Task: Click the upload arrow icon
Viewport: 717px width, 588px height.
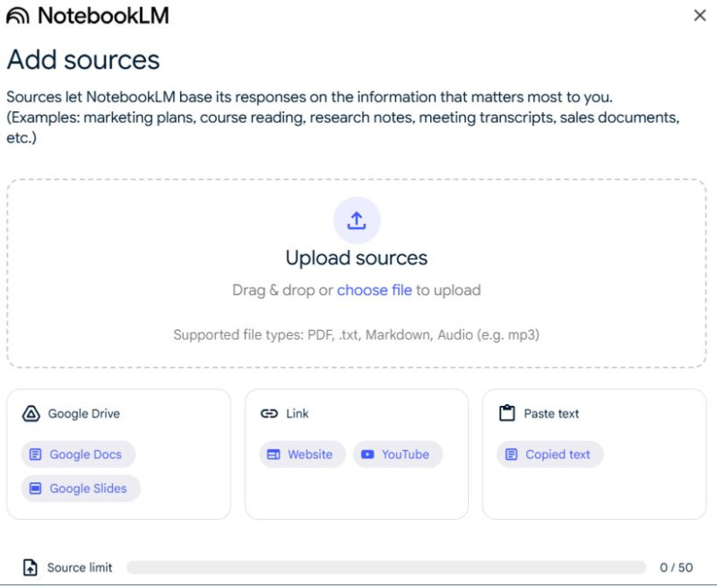Action: [x=357, y=220]
